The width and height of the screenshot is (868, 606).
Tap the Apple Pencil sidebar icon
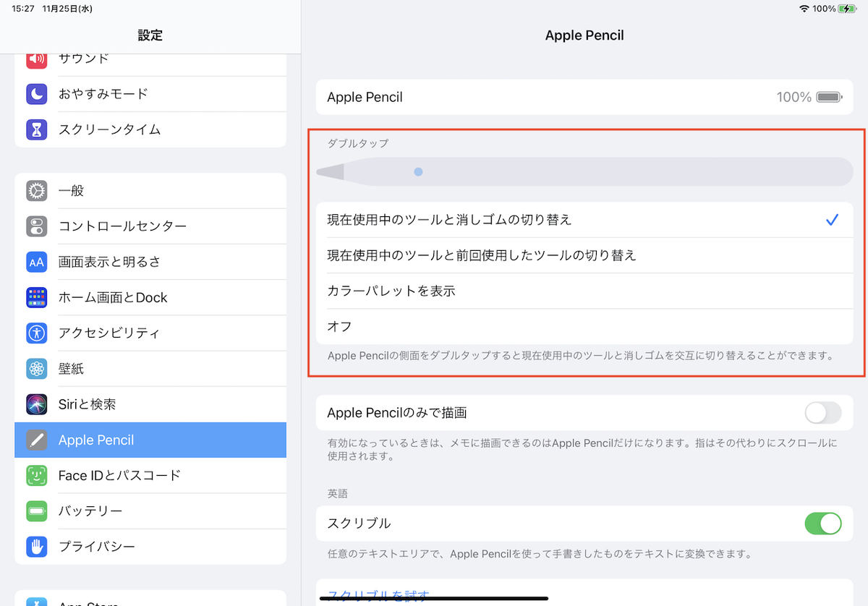pyautogui.click(x=37, y=440)
